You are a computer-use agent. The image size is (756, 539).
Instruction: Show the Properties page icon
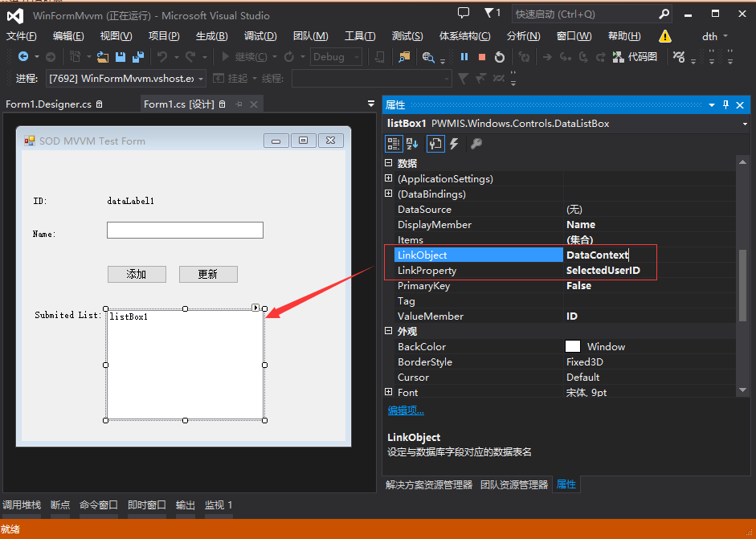[435, 144]
